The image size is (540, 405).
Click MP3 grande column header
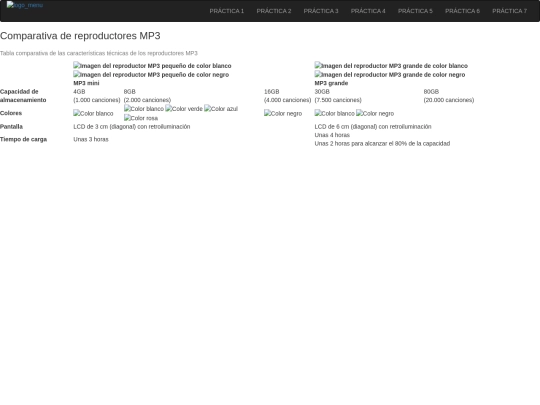click(331, 83)
